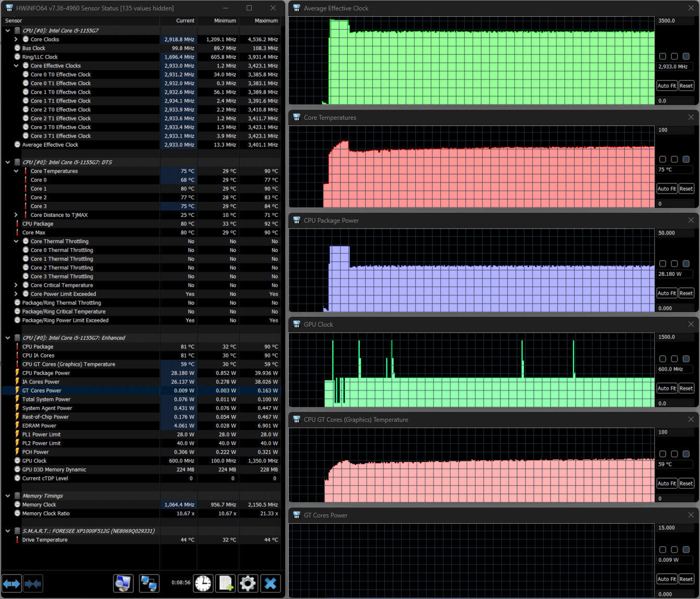Click Auto Fit in the CPU Package Power graph

tap(667, 293)
